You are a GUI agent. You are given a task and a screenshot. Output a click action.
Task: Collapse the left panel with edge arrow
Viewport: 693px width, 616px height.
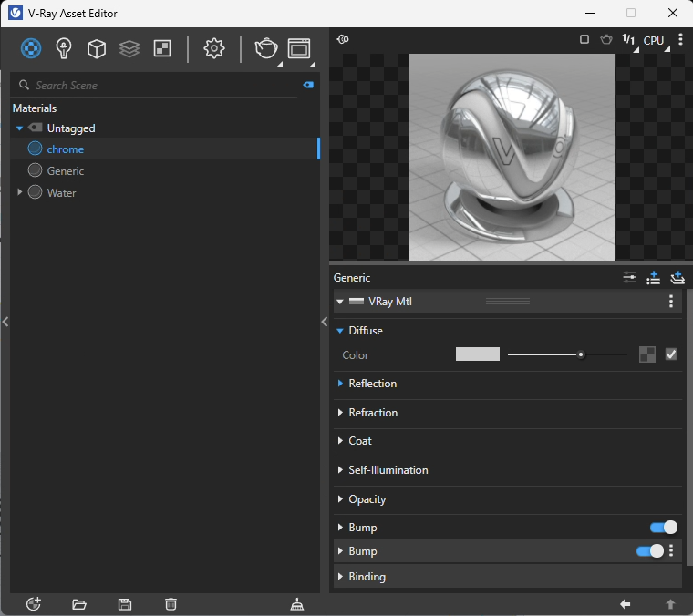[x=5, y=322]
